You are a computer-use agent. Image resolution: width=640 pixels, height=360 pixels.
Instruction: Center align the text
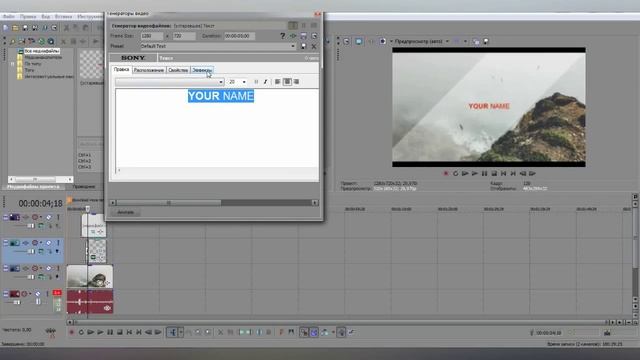(287, 82)
